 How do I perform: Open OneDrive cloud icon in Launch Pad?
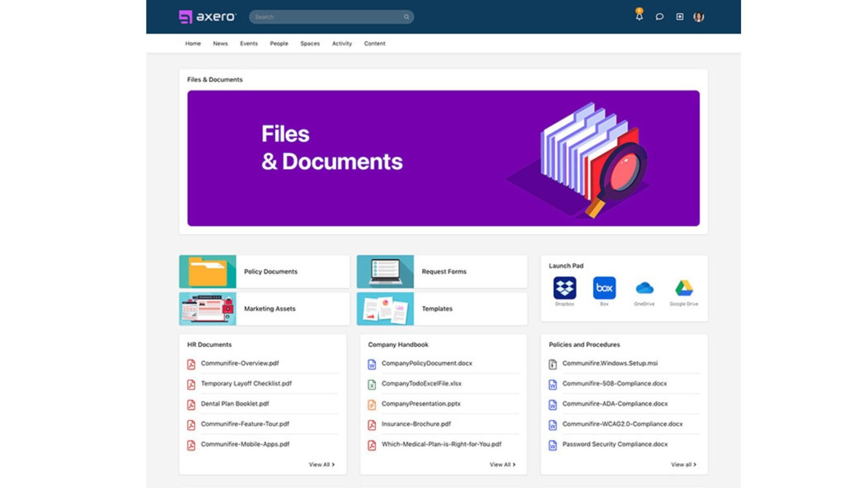(644, 288)
